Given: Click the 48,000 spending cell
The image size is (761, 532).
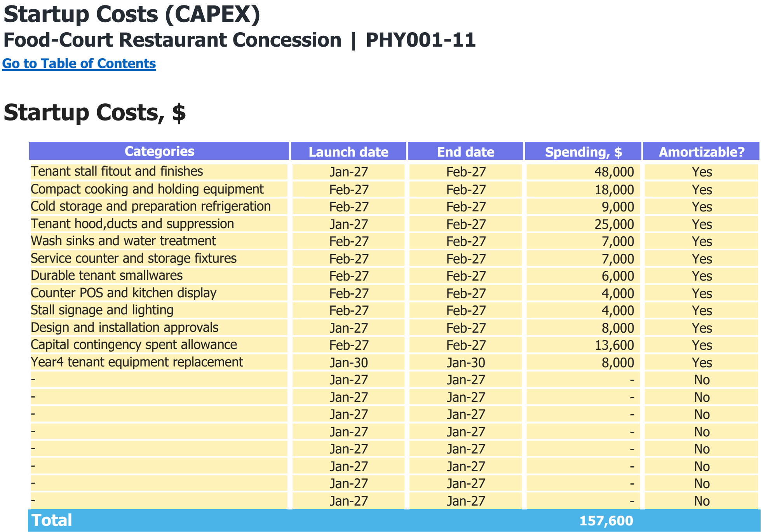Looking at the screenshot, I should 583,172.
